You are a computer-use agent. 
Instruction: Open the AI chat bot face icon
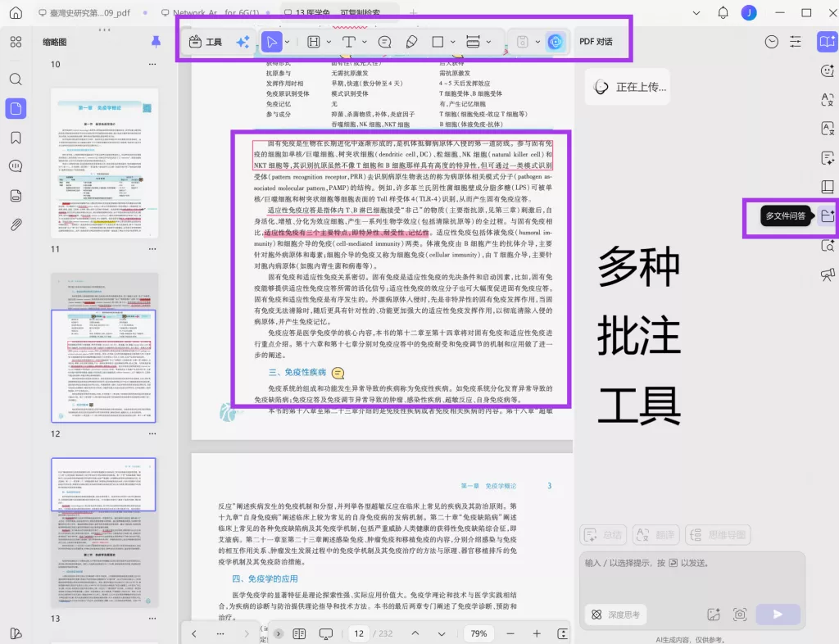click(828, 70)
